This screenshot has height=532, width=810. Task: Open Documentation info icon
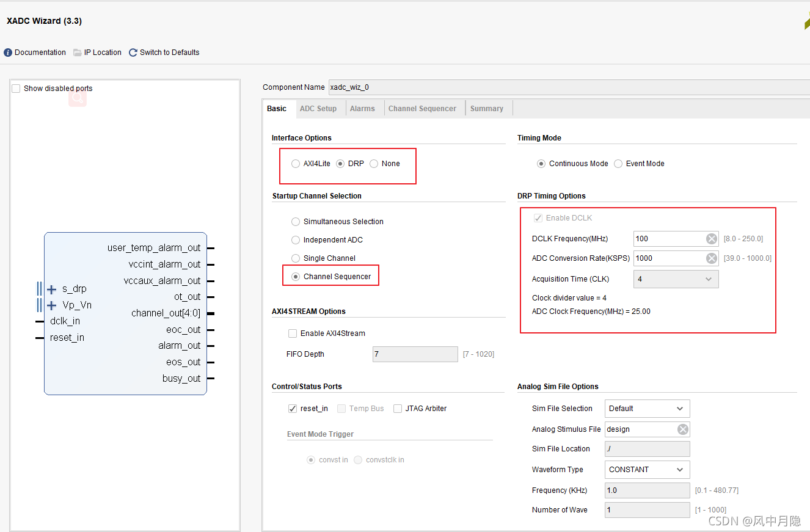coord(8,53)
